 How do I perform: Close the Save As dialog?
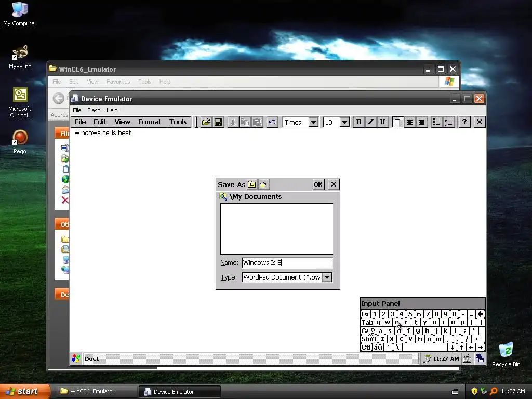[334, 184]
